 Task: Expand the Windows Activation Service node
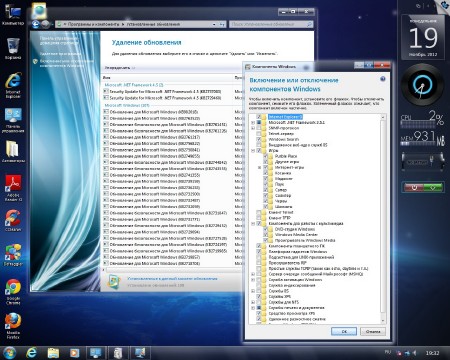253,280
